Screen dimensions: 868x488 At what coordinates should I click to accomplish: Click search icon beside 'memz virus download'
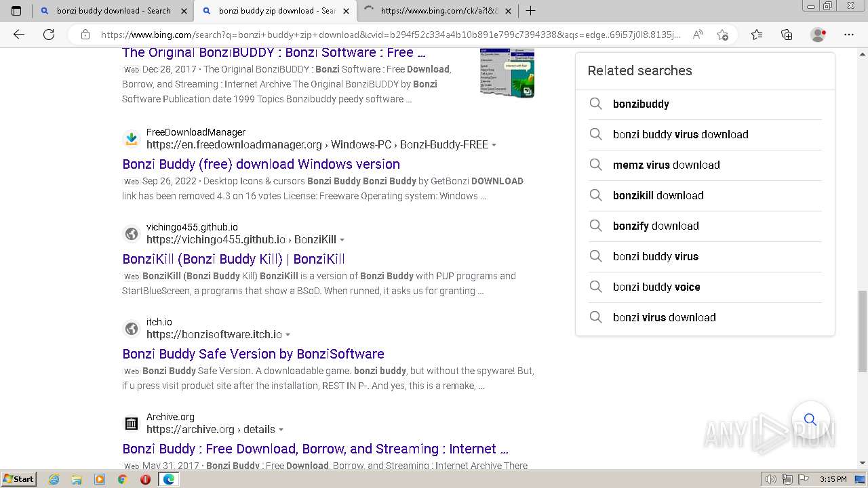pos(595,165)
